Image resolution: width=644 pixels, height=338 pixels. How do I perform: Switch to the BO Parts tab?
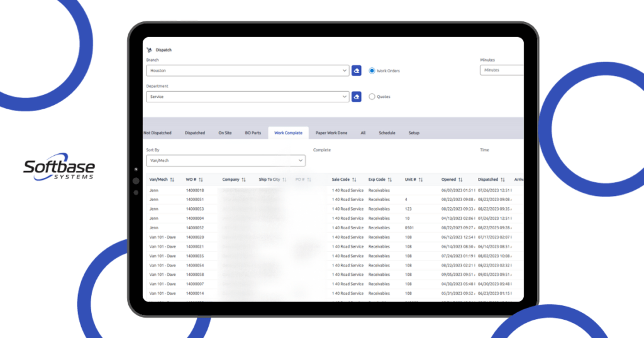click(x=253, y=133)
